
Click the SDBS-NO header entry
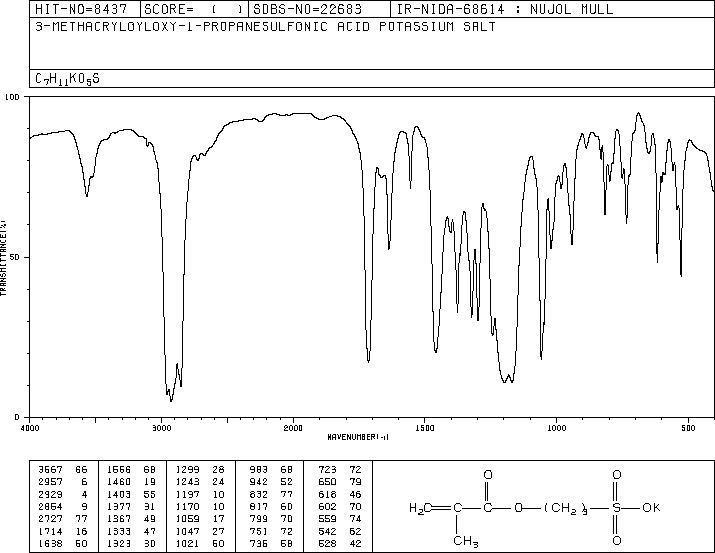click(307, 9)
